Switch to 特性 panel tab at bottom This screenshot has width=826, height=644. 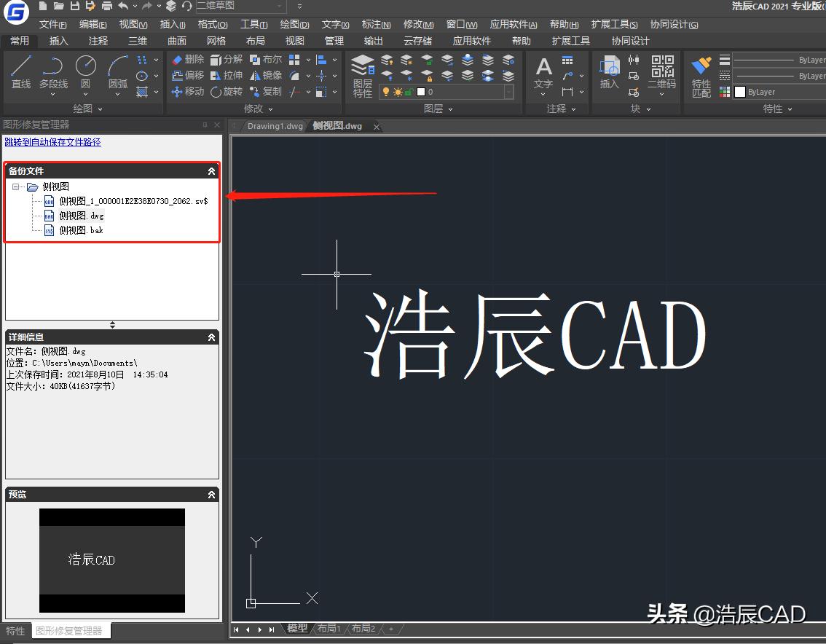15,631
